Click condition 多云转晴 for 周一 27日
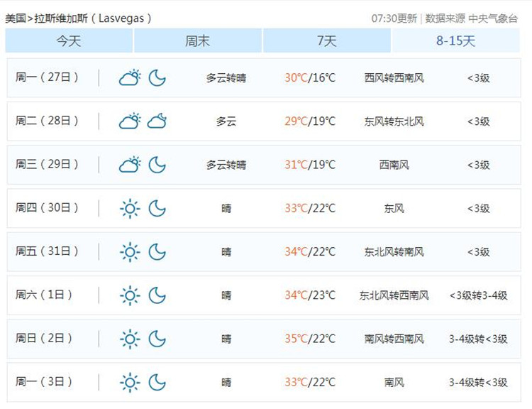 click(x=226, y=78)
